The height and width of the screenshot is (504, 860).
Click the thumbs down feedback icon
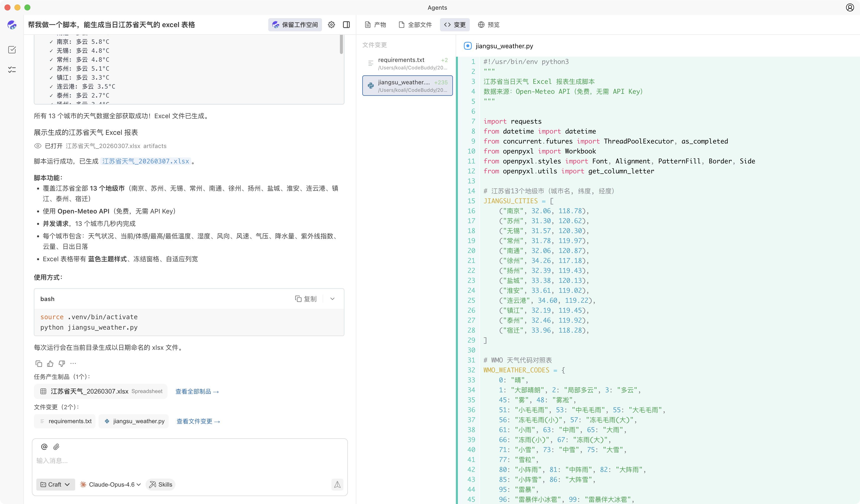(x=62, y=363)
